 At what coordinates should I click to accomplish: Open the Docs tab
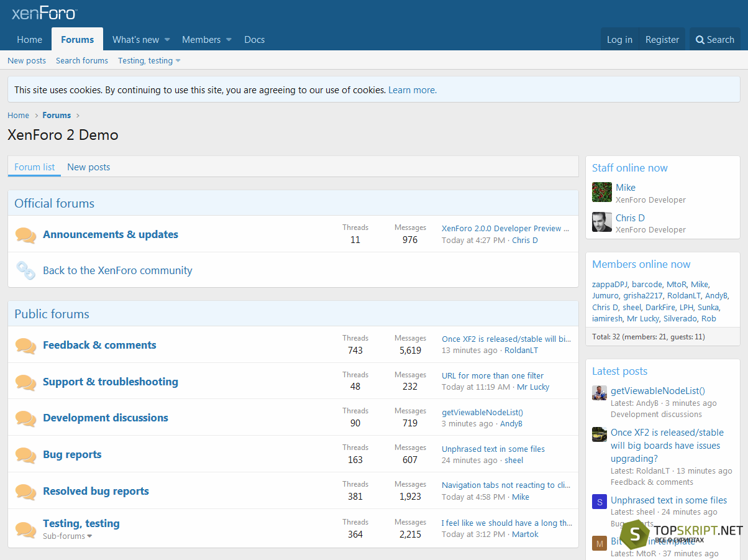click(x=255, y=40)
